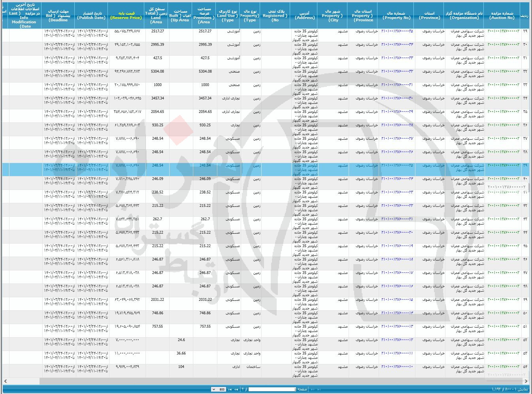The image size is (532, 394).
Task: Open the property number link in row ۳۲
Action: coord(397,71)
